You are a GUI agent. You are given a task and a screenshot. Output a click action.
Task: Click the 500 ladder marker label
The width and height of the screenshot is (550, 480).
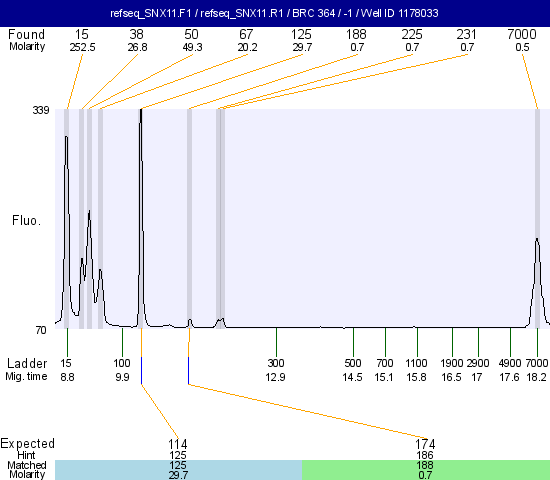pyautogui.click(x=353, y=363)
